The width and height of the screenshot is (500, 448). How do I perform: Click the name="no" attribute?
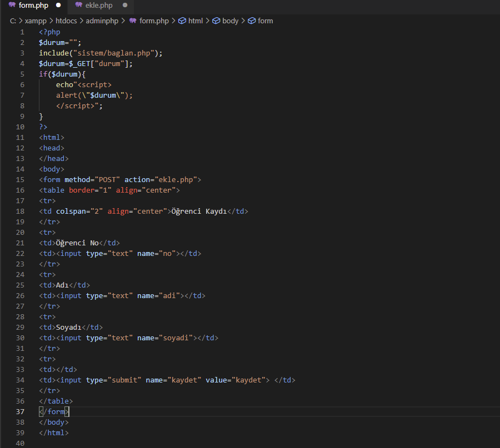click(x=157, y=253)
